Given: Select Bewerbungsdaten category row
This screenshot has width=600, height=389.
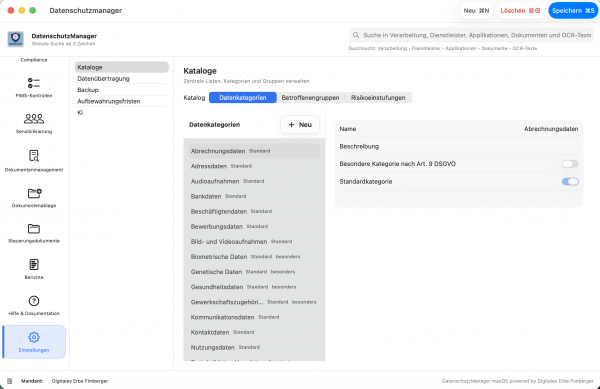Looking at the screenshot, I should point(254,226).
